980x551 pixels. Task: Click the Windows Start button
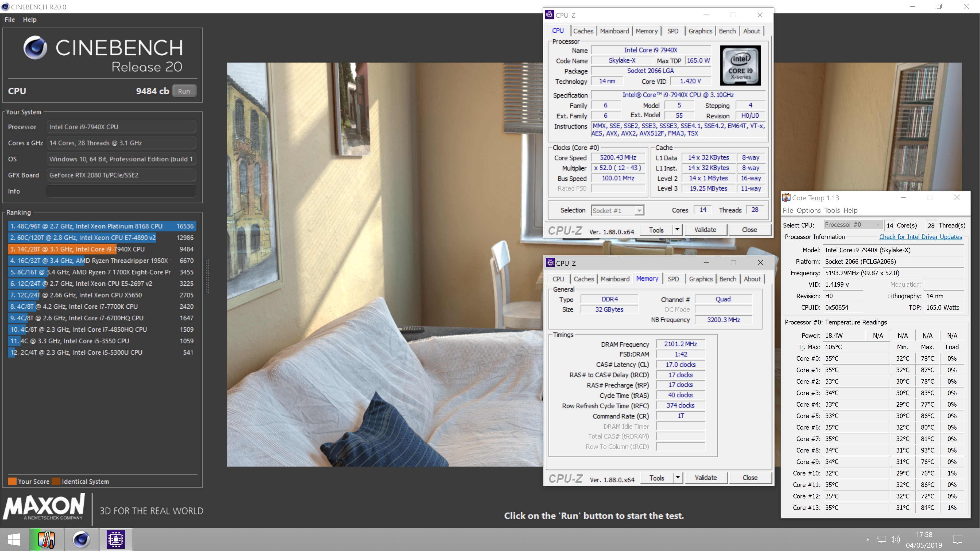14,539
